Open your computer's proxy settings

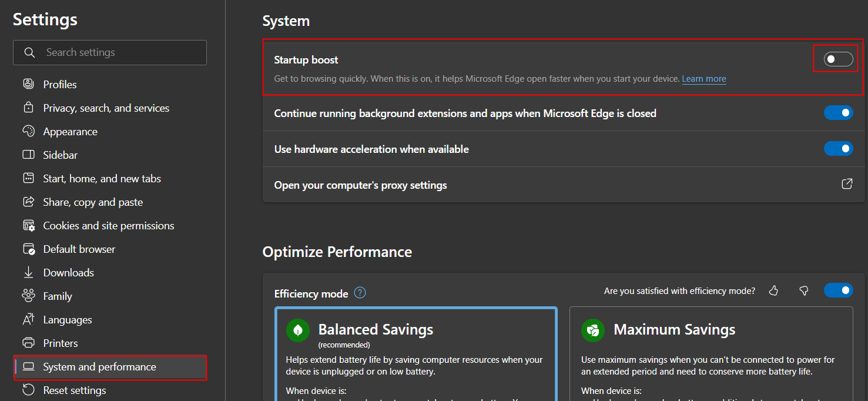click(x=564, y=185)
